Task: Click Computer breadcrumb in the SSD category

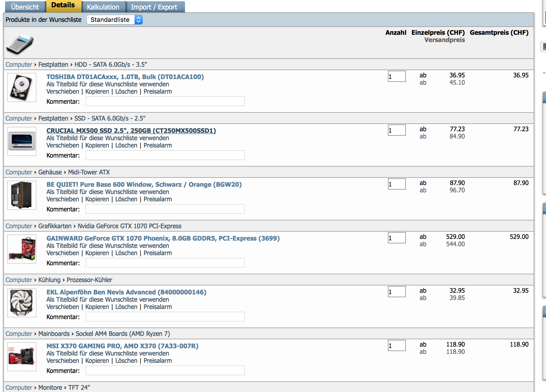Action: [x=19, y=118]
